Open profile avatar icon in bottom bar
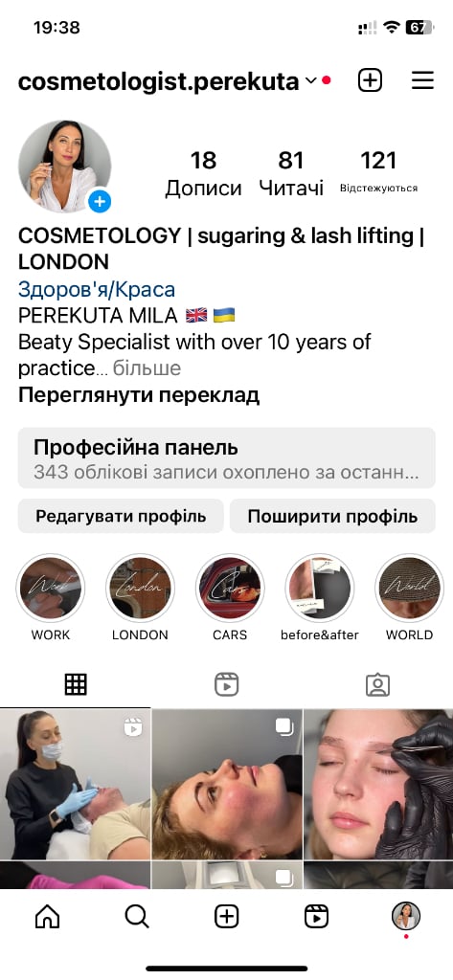The width and height of the screenshot is (453, 980). (406, 917)
